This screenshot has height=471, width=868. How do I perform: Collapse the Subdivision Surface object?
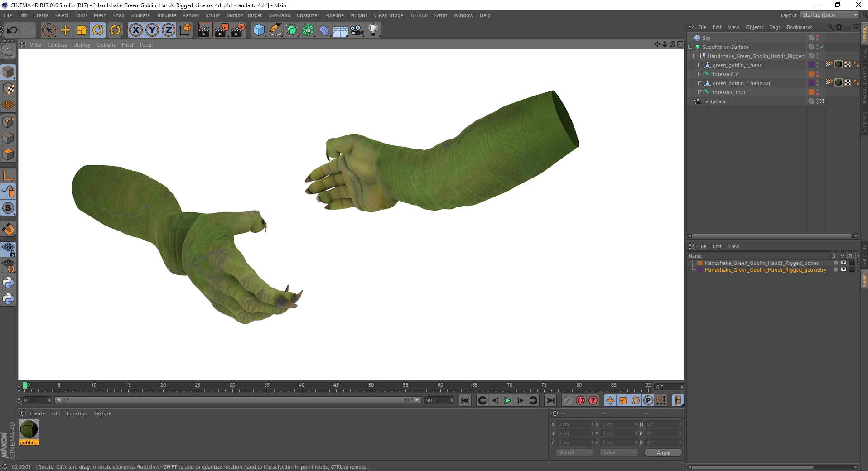tap(690, 47)
